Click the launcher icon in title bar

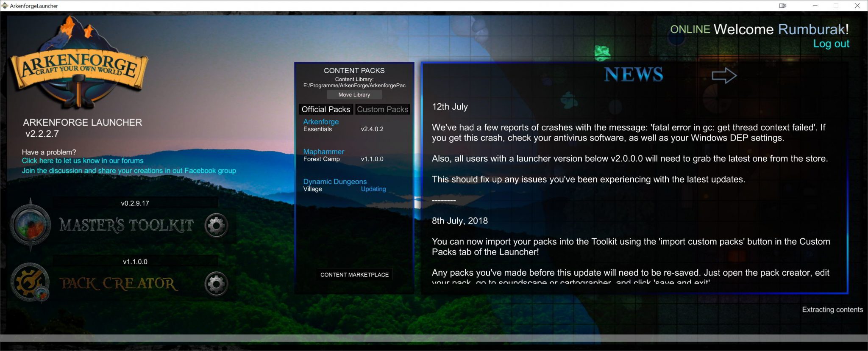coord(5,6)
